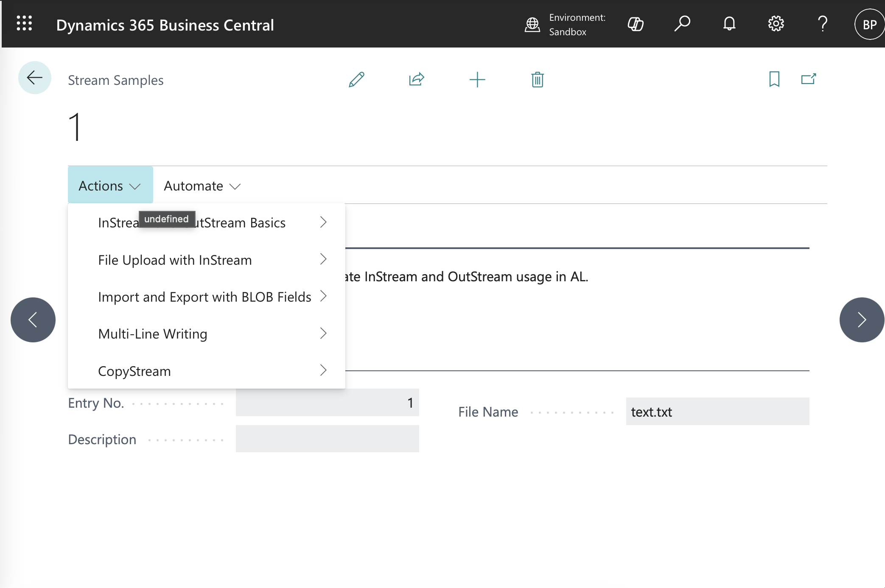Open the Copilot icon in header

click(x=636, y=24)
